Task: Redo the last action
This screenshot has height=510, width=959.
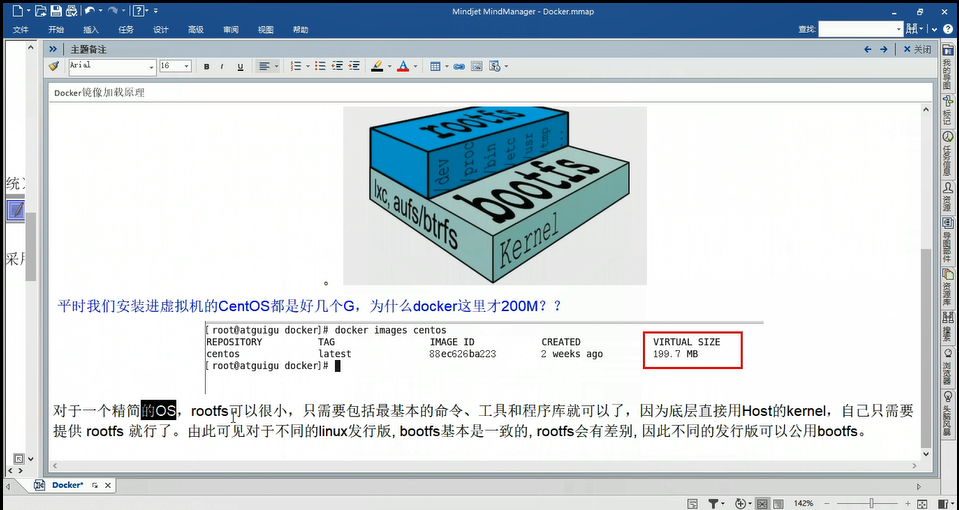Action: [x=112, y=10]
